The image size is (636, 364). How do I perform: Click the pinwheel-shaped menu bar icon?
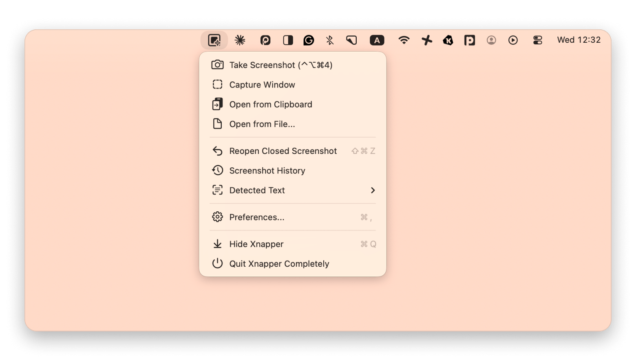tap(427, 40)
